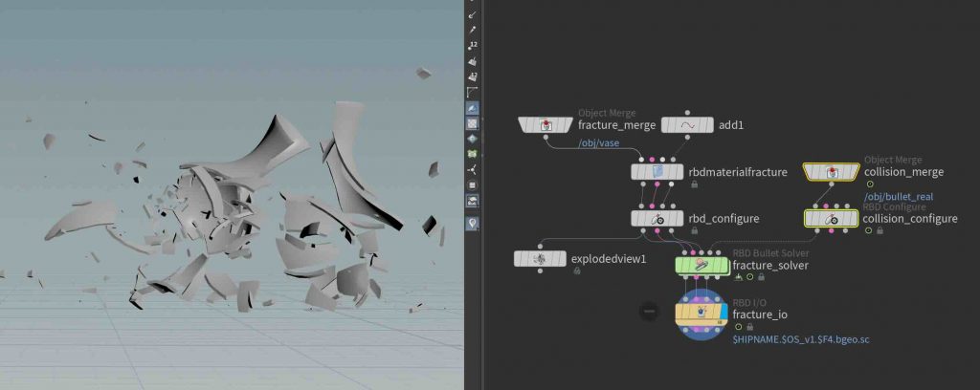Image resolution: width=980 pixels, height=390 pixels.
Task: Click the dark round dot beside fracture_io
Action: (x=649, y=312)
